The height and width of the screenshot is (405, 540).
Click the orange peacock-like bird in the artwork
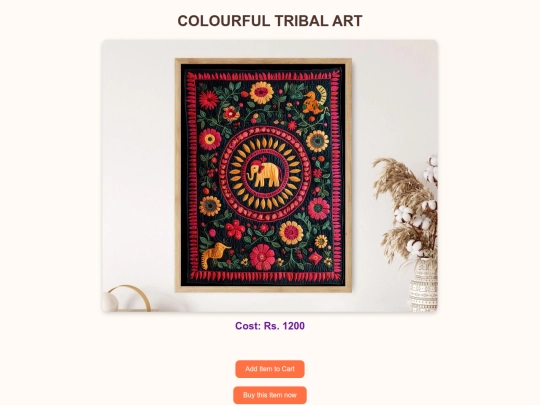pyautogui.click(x=314, y=100)
